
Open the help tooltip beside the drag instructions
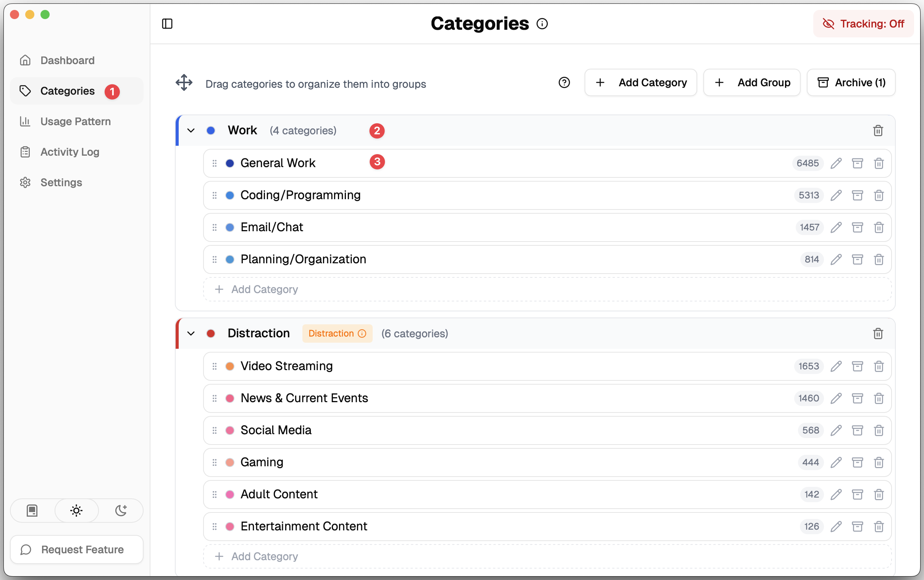click(564, 82)
